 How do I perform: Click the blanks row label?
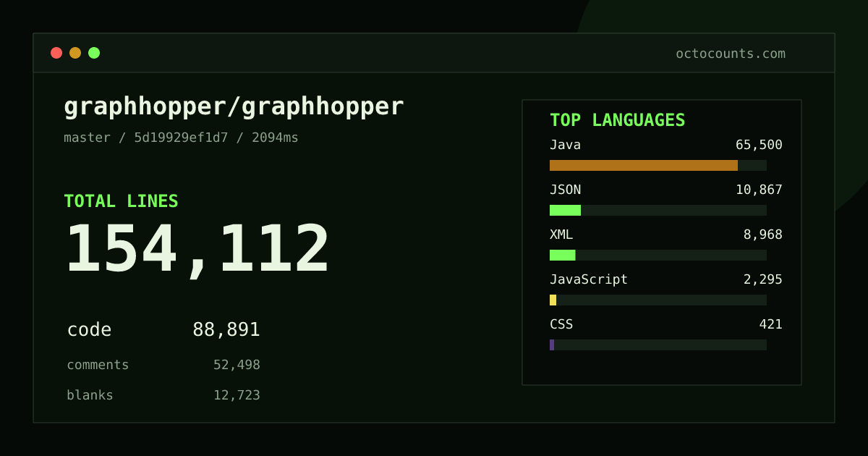[90, 395]
